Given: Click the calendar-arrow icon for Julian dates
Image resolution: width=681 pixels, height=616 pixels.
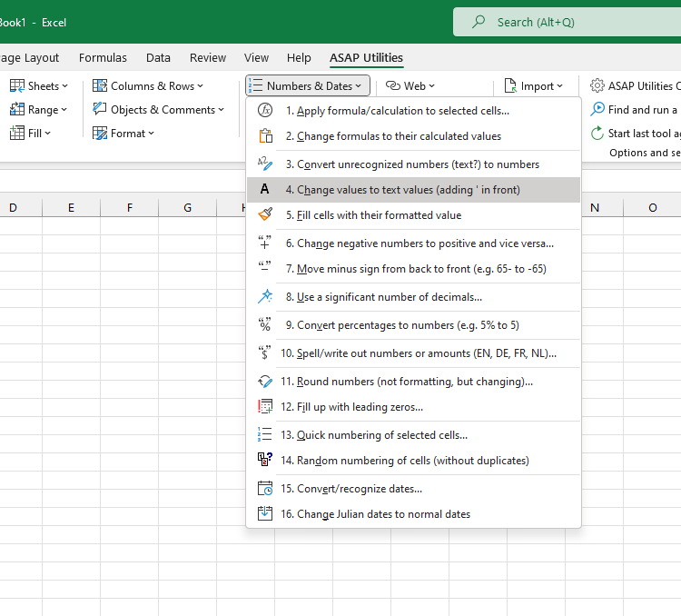Looking at the screenshot, I should point(265,513).
